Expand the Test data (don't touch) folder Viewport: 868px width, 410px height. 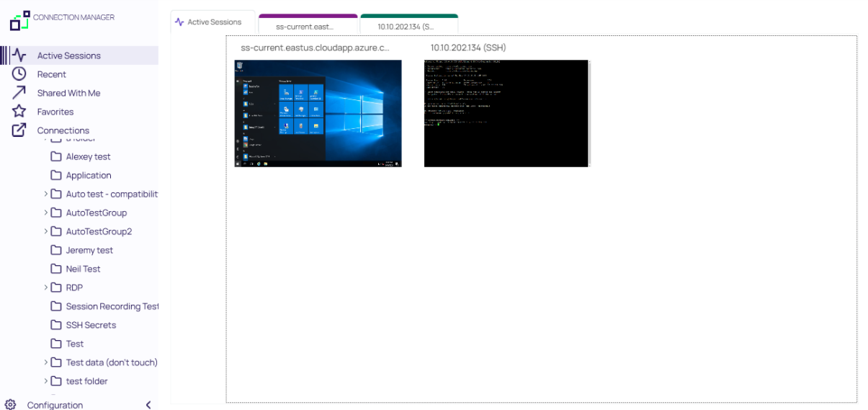tap(46, 362)
